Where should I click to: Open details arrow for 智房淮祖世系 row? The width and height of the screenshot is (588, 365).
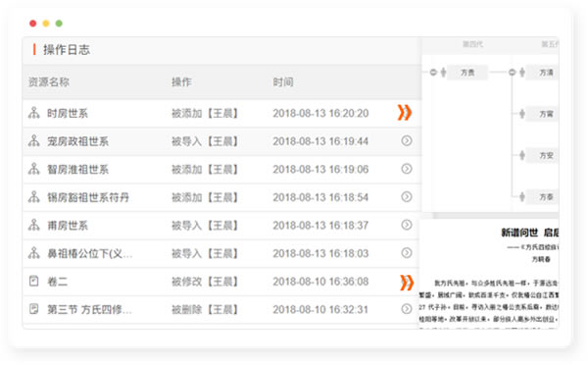(x=407, y=169)
